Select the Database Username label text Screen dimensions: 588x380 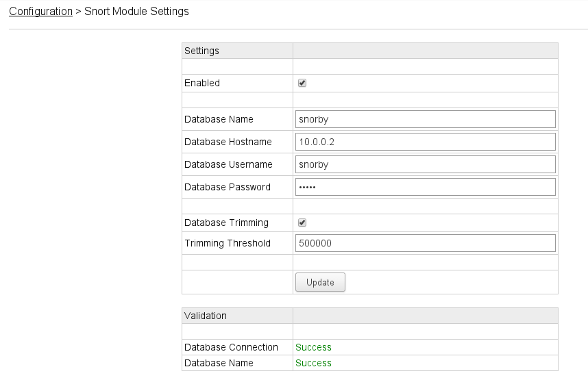(x=228, y=164)
